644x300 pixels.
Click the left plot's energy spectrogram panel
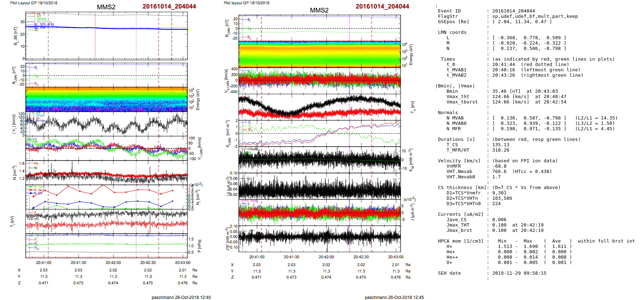(106, 99)
